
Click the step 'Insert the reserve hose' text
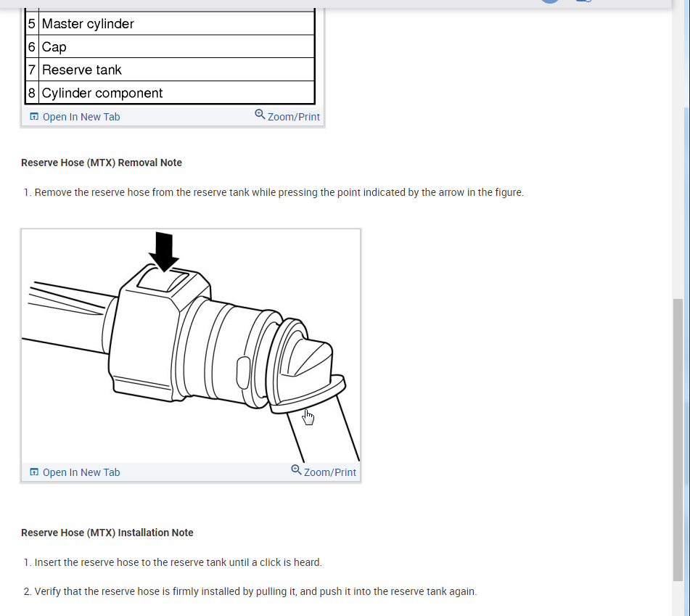[178, 563]
